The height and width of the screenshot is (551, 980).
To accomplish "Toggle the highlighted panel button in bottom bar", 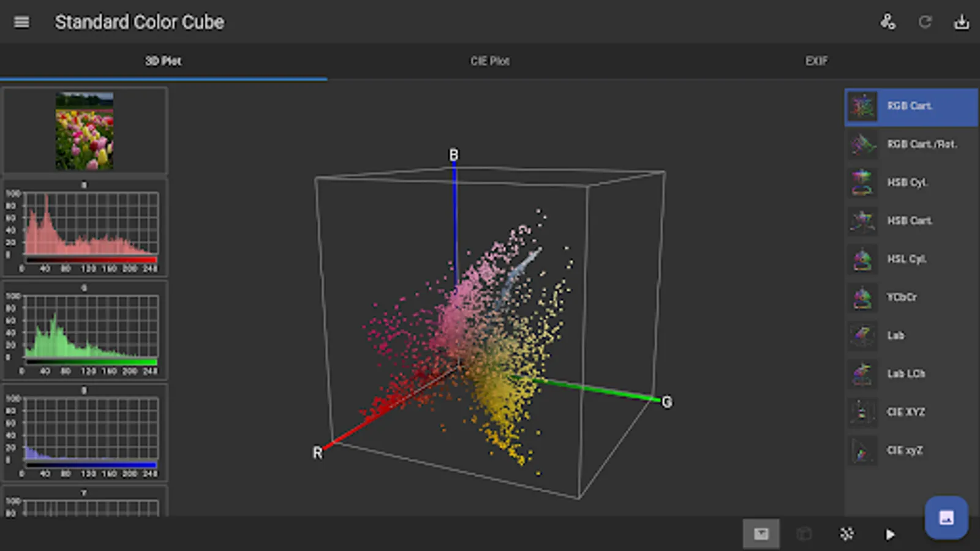I will [x=761, y=534].
